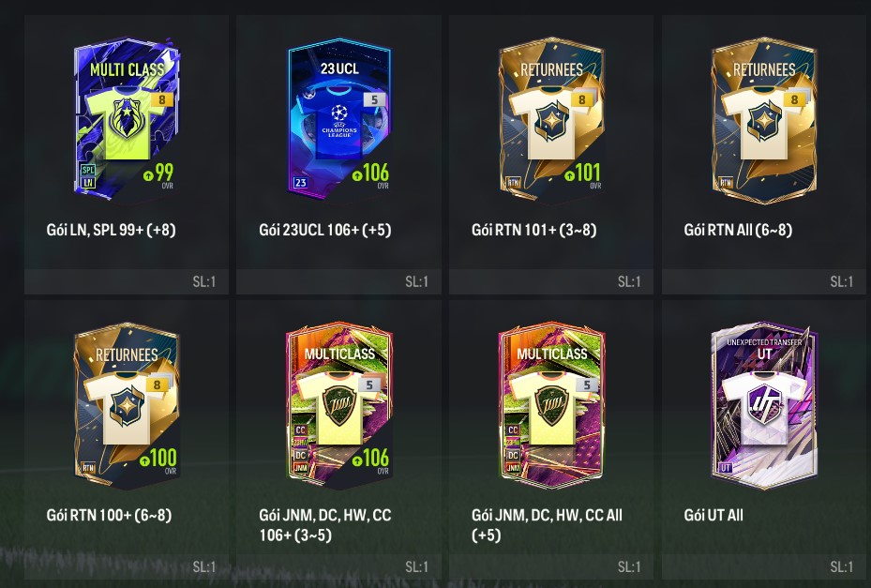Image resolution: width=871 pixels, height=588 pixels.
Task: Open the Multi Class LN, SPL 99+ pack card
Action: [x=127, y=118]
